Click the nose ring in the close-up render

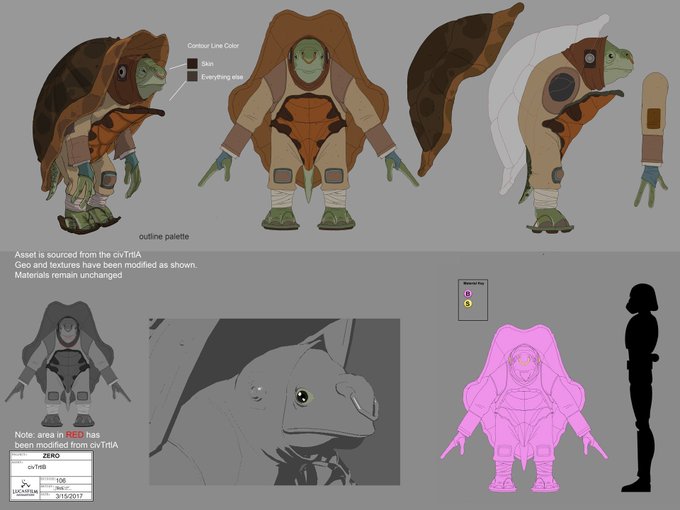(363, 405)
